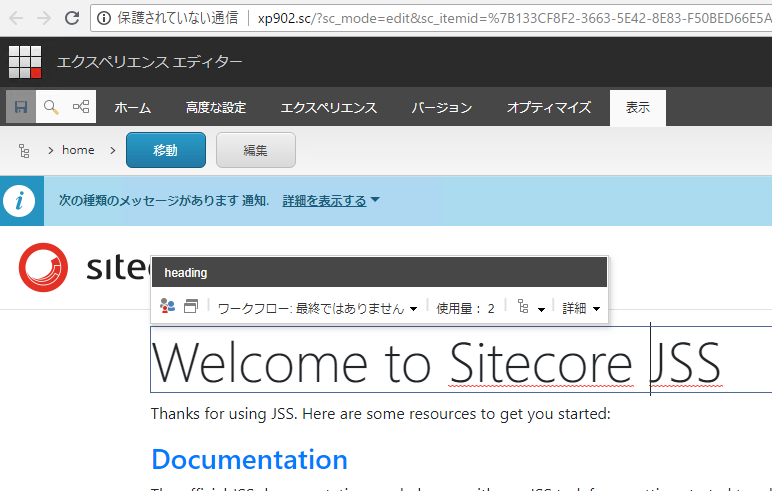Open the Documentation heading link
Screen dimensions: 772x491
pyautogui.click(x=250, y=459)
